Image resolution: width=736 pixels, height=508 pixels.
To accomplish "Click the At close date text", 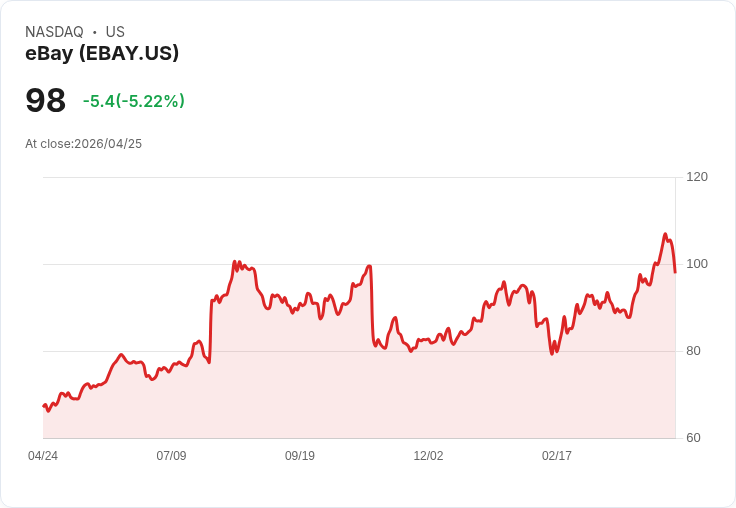I will 84,144.
